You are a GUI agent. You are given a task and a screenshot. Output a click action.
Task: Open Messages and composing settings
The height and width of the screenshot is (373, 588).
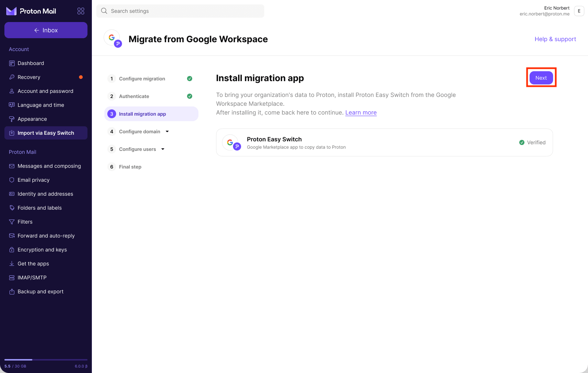pyautogui.click(x=46, y=166)
